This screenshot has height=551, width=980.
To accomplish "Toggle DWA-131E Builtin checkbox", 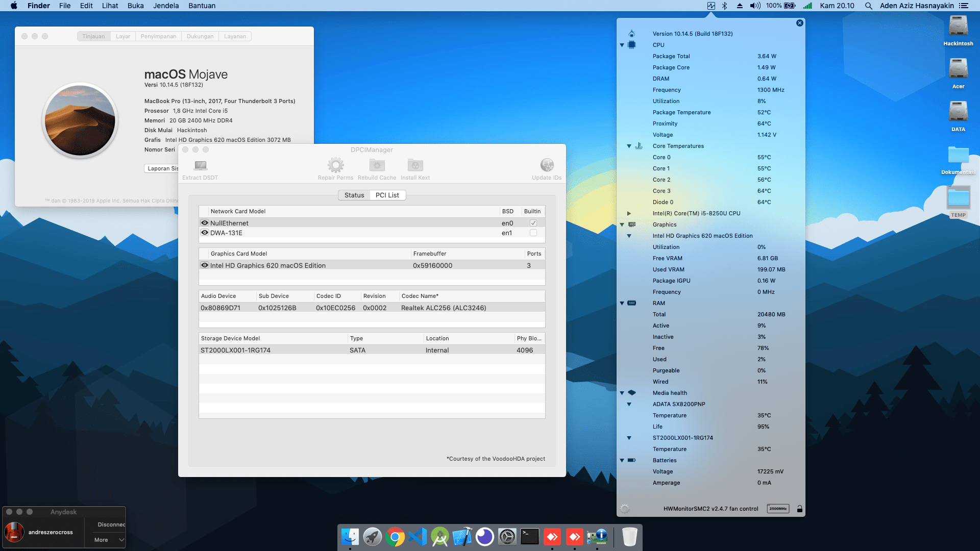I will coord(533,233).
